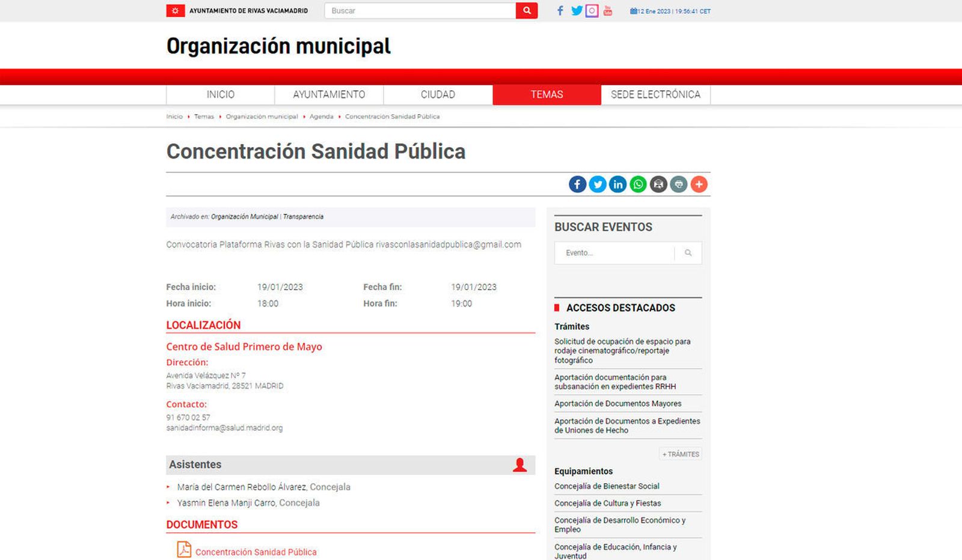Share the event via WhatsApp
The height and width of the screenshot is (560, 962).
click(x=638, y=184)
